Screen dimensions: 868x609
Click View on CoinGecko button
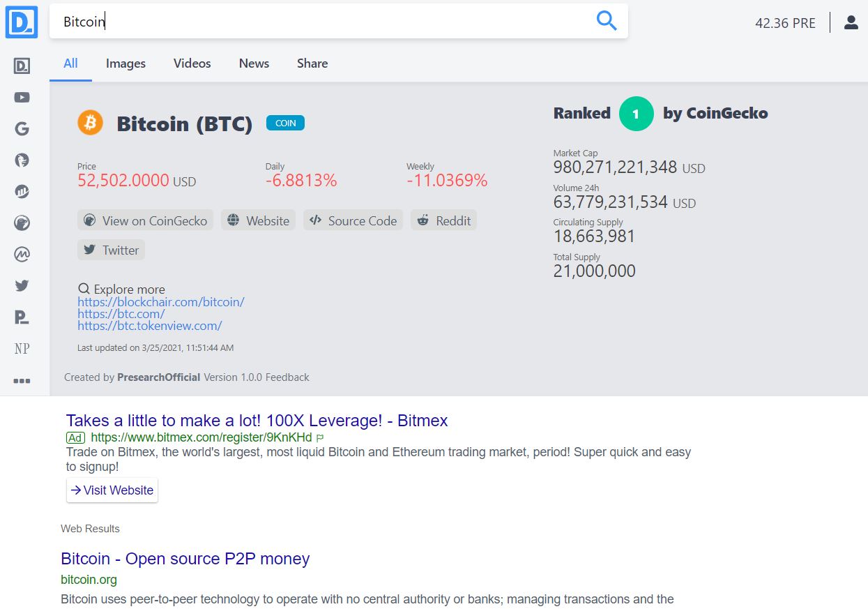145,220
